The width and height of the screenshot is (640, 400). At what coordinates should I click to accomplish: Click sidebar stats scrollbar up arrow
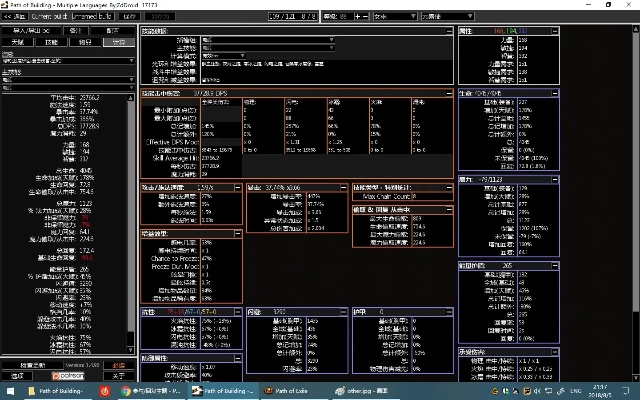tap(131, 98)
